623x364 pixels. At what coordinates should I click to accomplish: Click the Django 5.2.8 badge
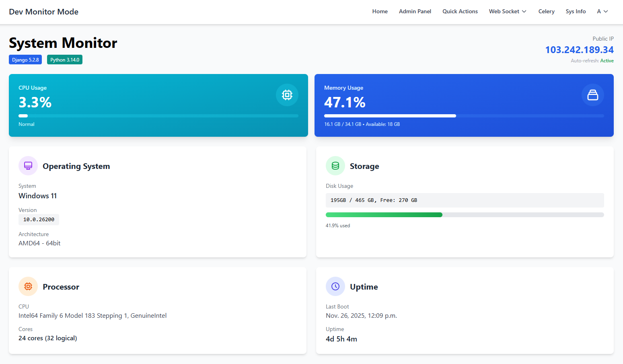[25, 59]
